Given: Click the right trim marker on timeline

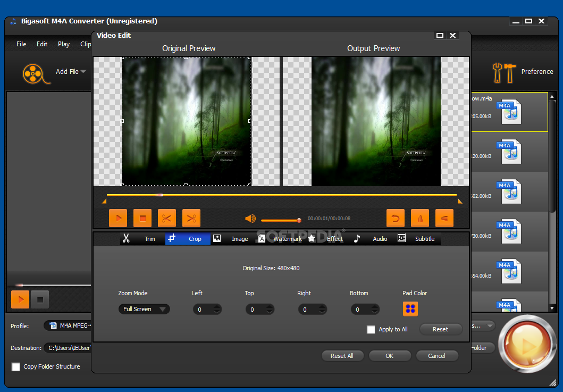Looking at the screenshot, I should click(x=459, y=202).
